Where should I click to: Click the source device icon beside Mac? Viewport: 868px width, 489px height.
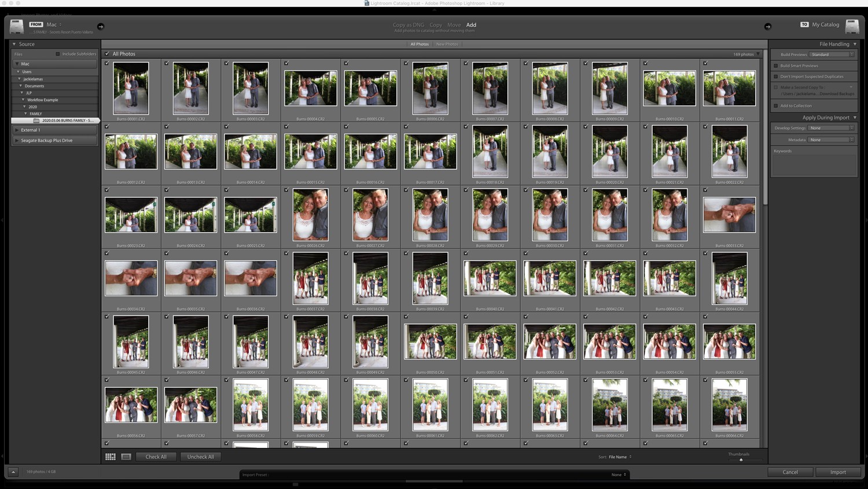16,26
